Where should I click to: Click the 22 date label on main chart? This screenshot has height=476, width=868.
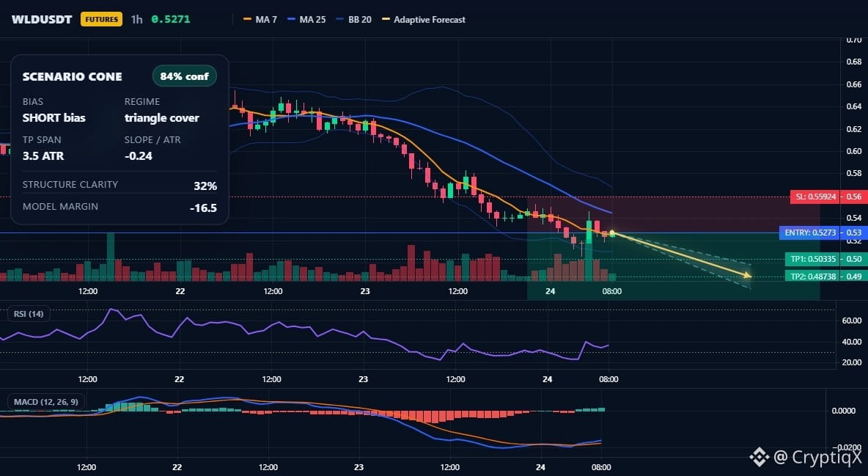click(180, 291)
